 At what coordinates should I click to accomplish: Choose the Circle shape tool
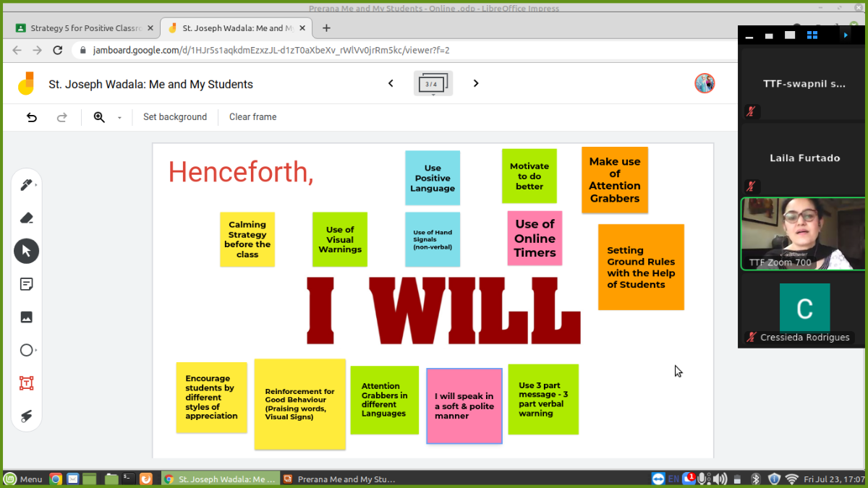click(26, 350)
